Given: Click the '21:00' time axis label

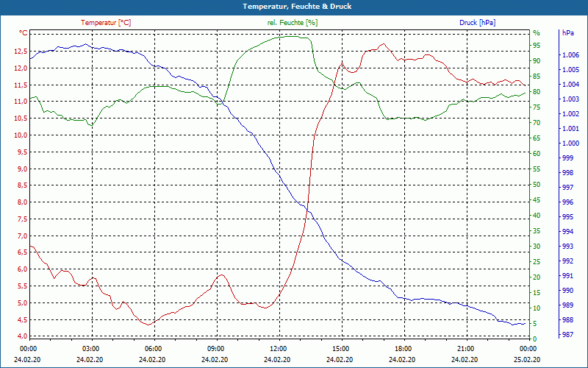Looking at the screenshot, I should pos(466,348).
